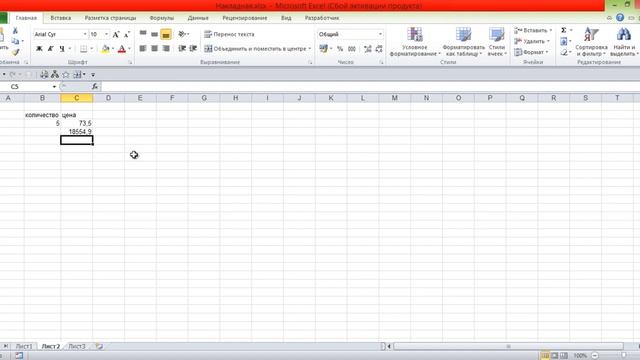
Task: Apply percent style format
Action: (340, 49)
